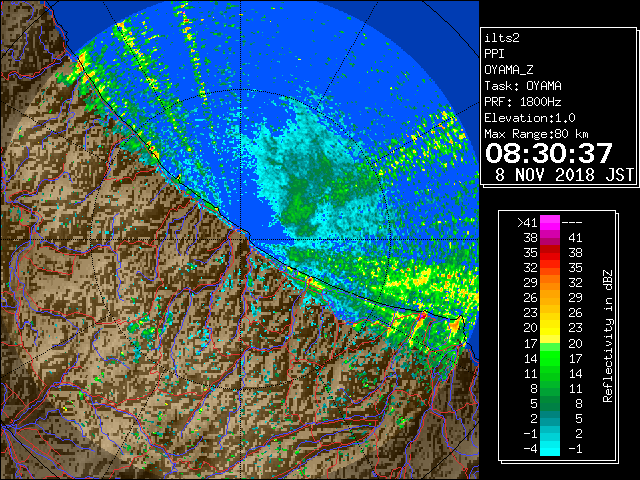
Task: Click the 'PRF: 1800Hz' text
Action: (x=523, y=102)
